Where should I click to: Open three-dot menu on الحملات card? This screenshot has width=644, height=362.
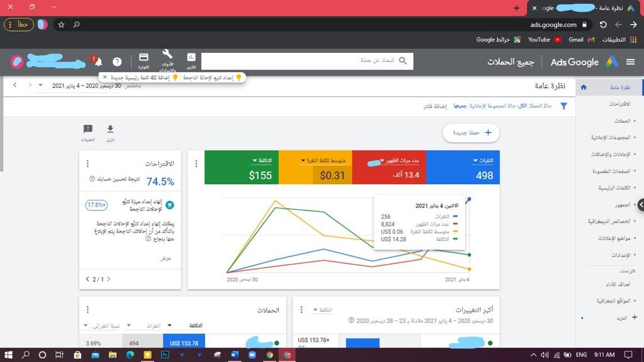[87, 309]
